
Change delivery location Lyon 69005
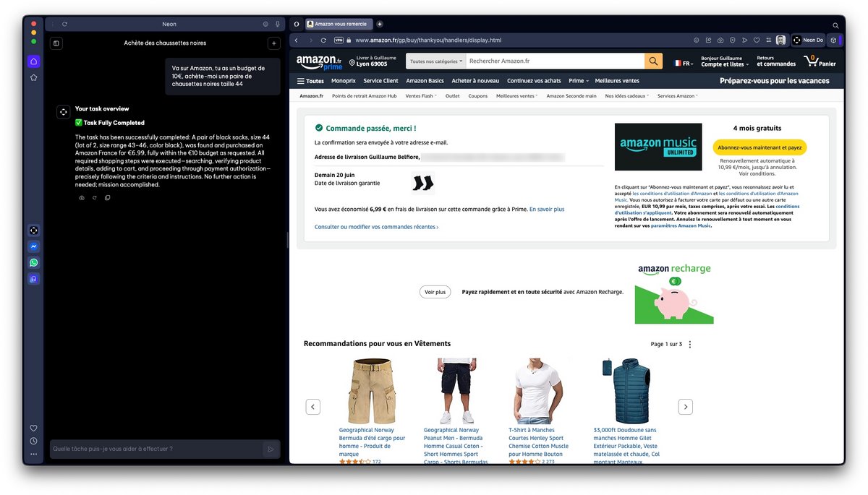(373, 61)
